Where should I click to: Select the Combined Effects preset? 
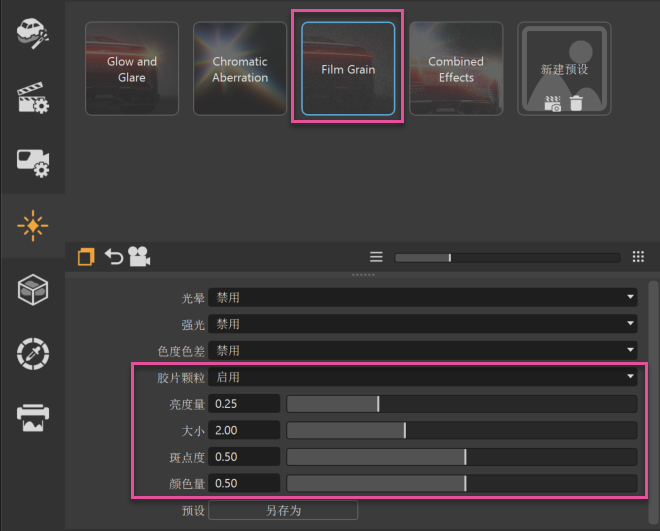[456, 69]
